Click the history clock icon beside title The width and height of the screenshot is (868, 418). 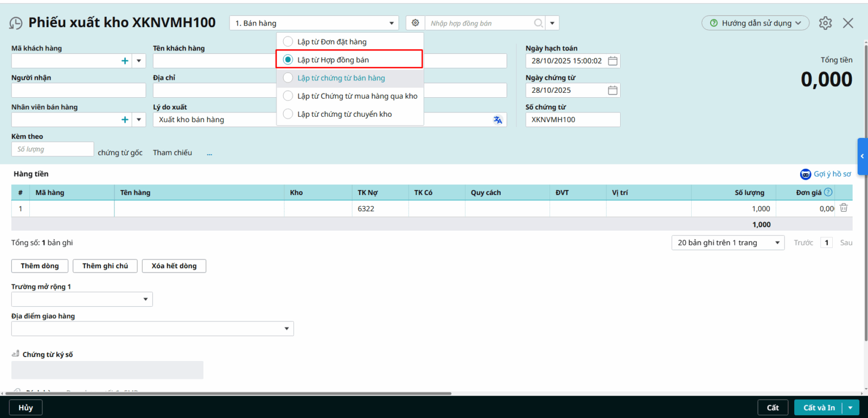tap(16, 23)
